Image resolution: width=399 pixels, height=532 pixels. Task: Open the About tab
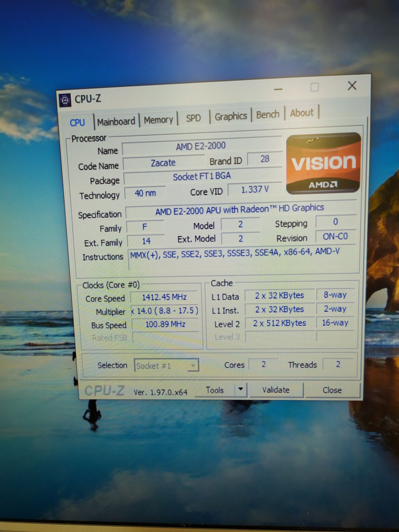[302, 113]
